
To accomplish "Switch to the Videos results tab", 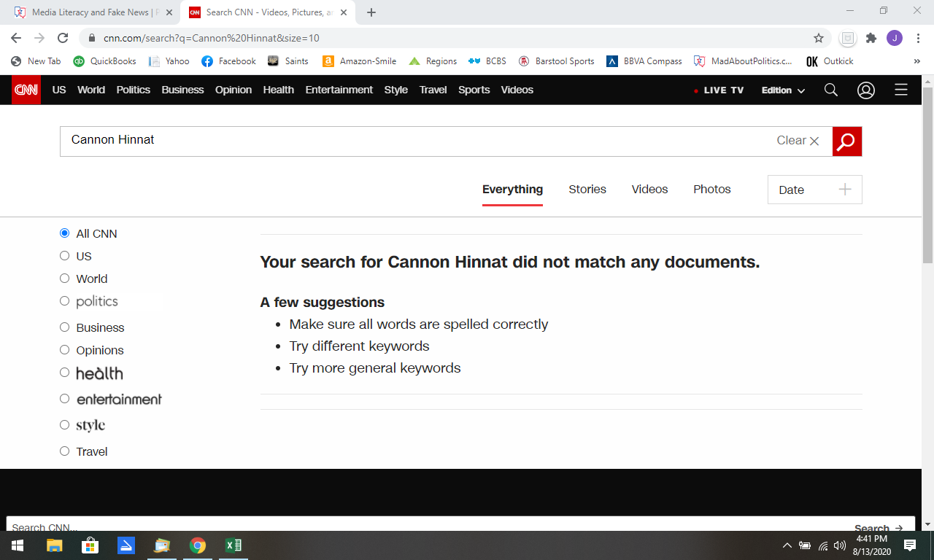I will [649, 190].
